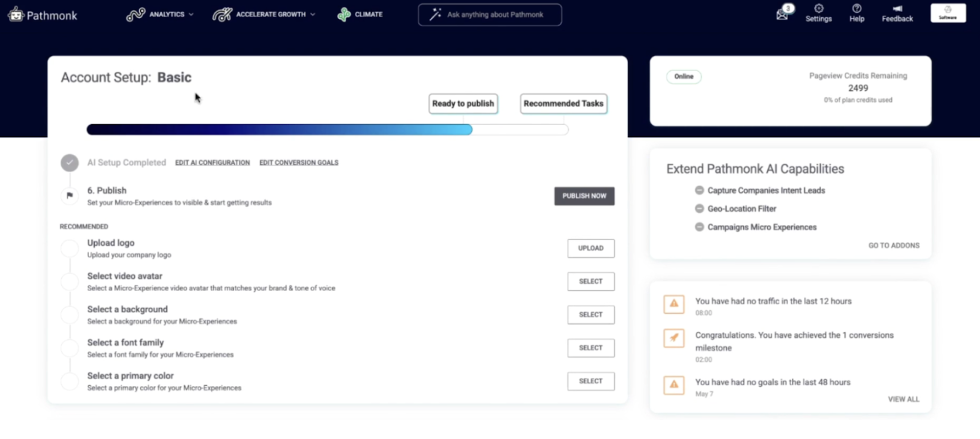Open Settings gear icon
The image size is (980, 439).
point(819,8)
